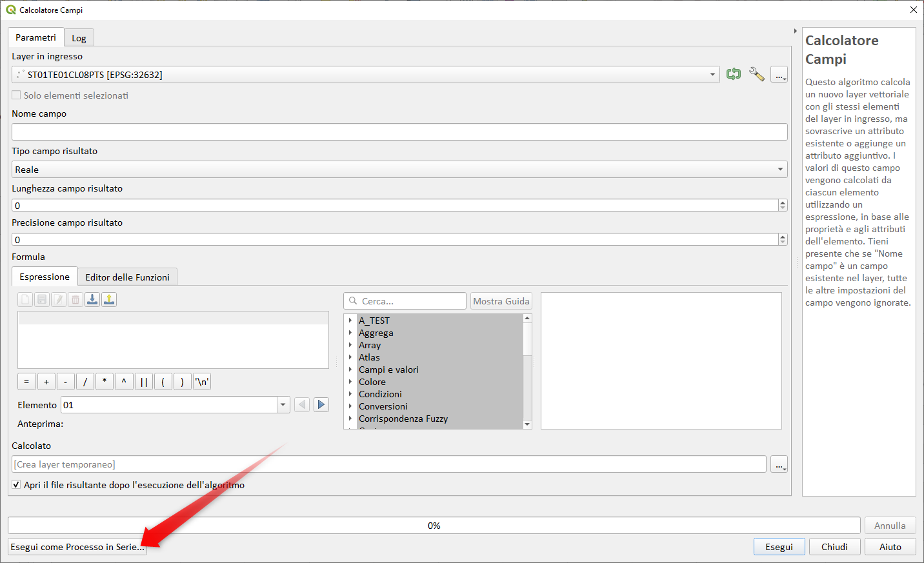Expand the Aggrega function group
Screen dimensions: 924x563
(350, 333)
